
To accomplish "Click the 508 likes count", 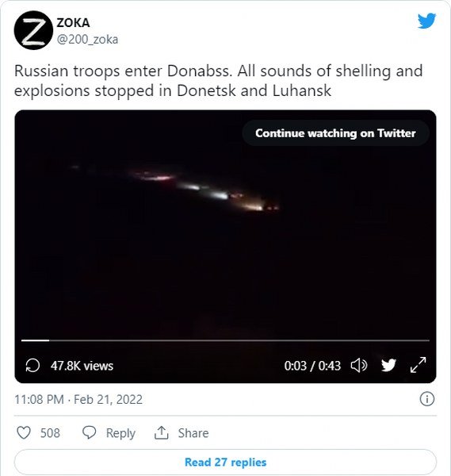I will [x=50, y=433].
